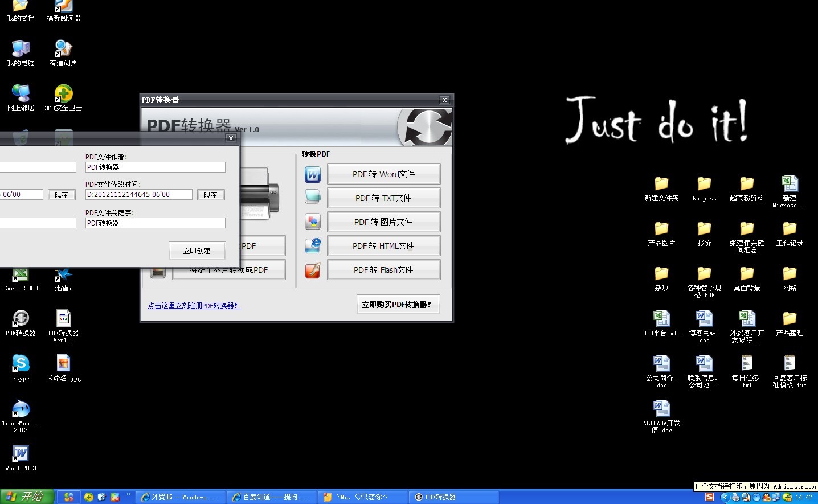Select the PDF 转 图片文件 button
Screen dimensions: 818x504
click(383, 222)
